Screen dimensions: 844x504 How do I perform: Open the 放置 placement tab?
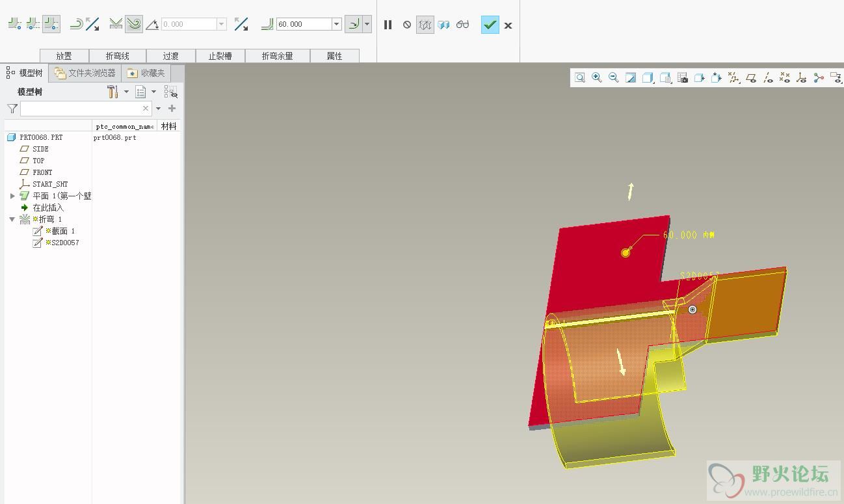64,56
